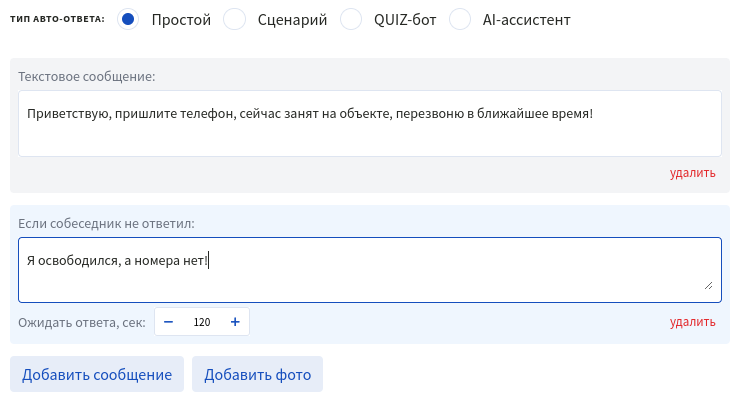Increase wait time with plus icon
Viewport: 740px width, 400px height.
(235, 322)
